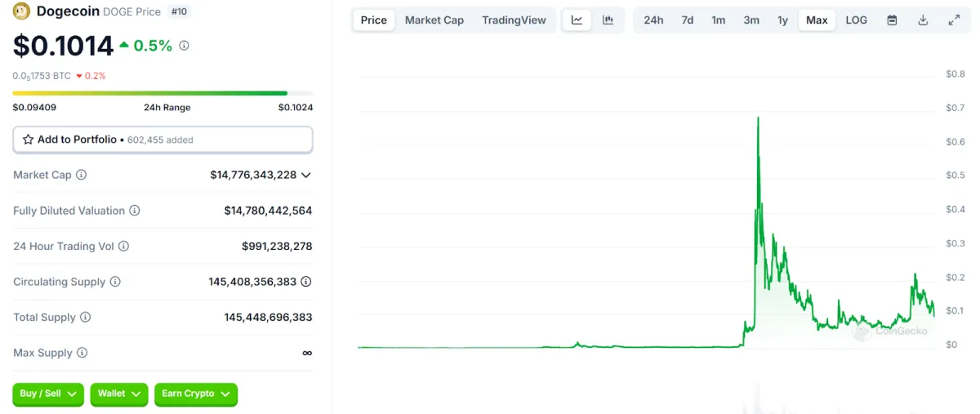Click the 145,448,696,383 total supply value
Image resolution: width=980 pixels, height=414 pixels.
coord(268,318)
